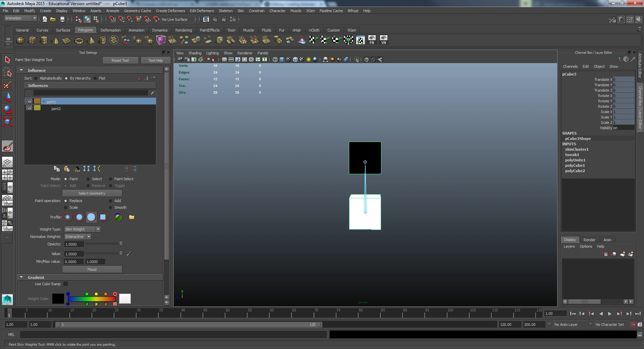Enable the Use Color Ramp checkbox
644x349 pixels.
pyautogui.click(x=66, y=284)
